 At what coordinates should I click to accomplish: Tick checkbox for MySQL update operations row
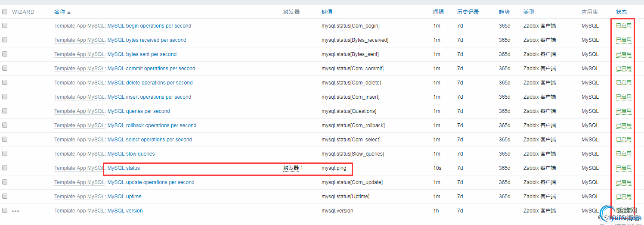5,182
